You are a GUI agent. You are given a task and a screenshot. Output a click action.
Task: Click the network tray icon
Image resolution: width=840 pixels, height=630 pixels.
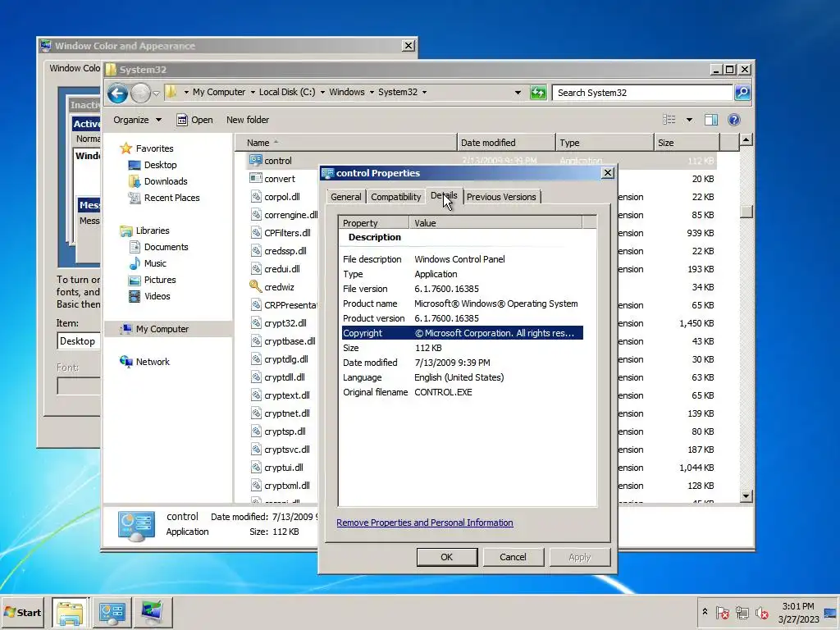(x=742, y=612)
